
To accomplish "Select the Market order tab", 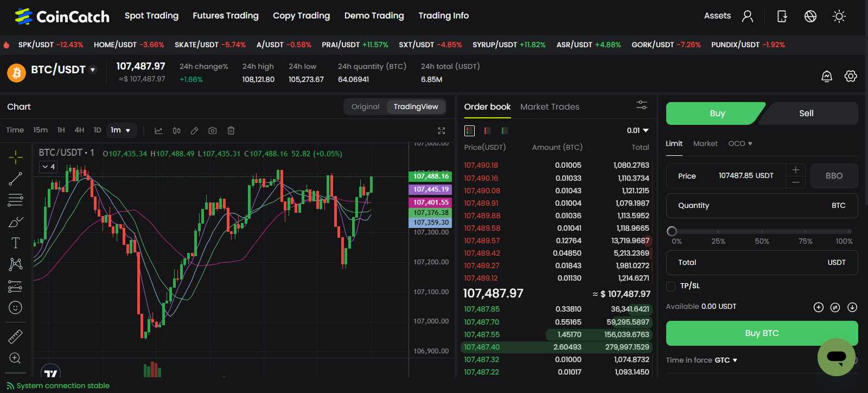I will (x=705, y=144).
